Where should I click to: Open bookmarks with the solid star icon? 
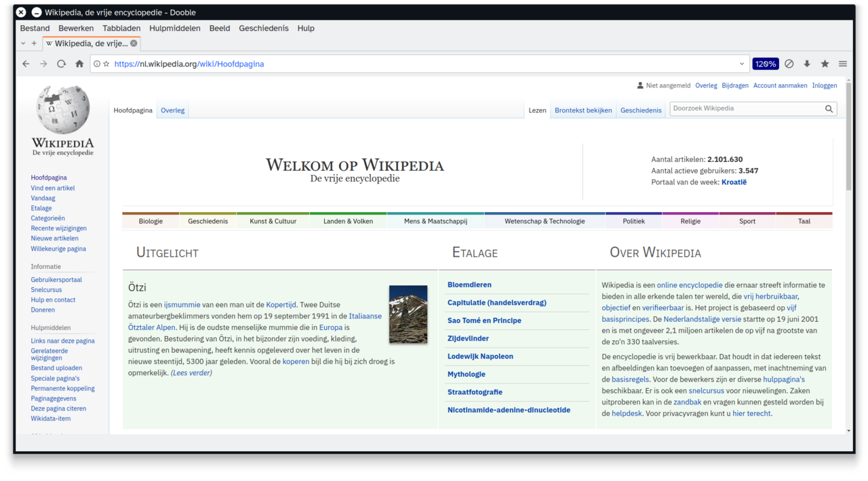(825, 64)
